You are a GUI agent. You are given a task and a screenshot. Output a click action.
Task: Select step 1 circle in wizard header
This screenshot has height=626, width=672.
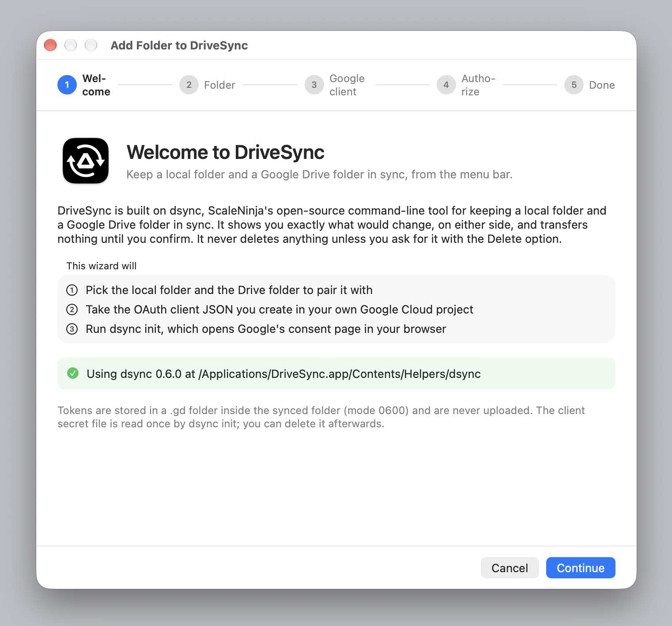click(67, 85)
